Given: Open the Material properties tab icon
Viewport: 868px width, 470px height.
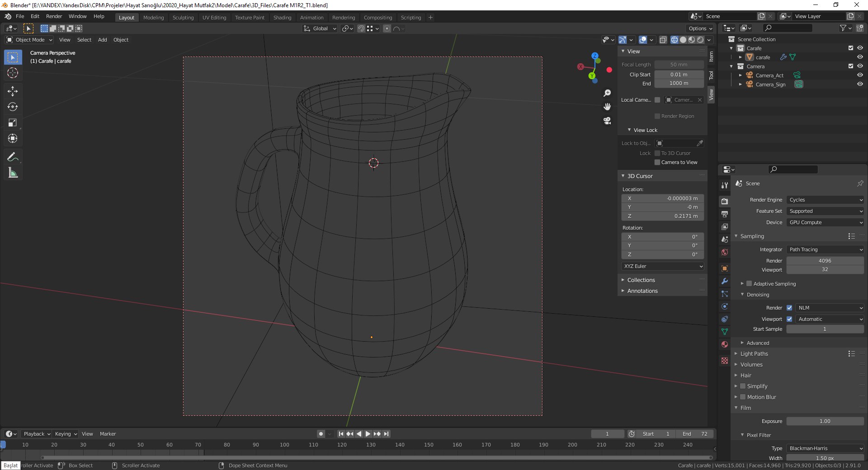Looking at the screenshot, I should 725,344.
